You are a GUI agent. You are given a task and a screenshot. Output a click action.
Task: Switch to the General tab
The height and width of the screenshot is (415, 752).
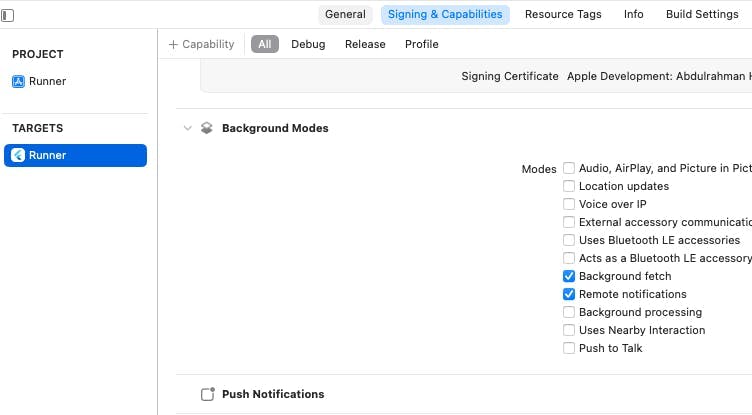pyautogui.click(x=345, y=15)
